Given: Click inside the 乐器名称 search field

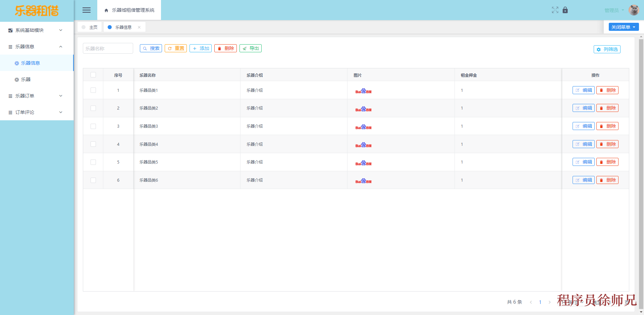Looking at the screenshot, I should click(x=108, y=48).
